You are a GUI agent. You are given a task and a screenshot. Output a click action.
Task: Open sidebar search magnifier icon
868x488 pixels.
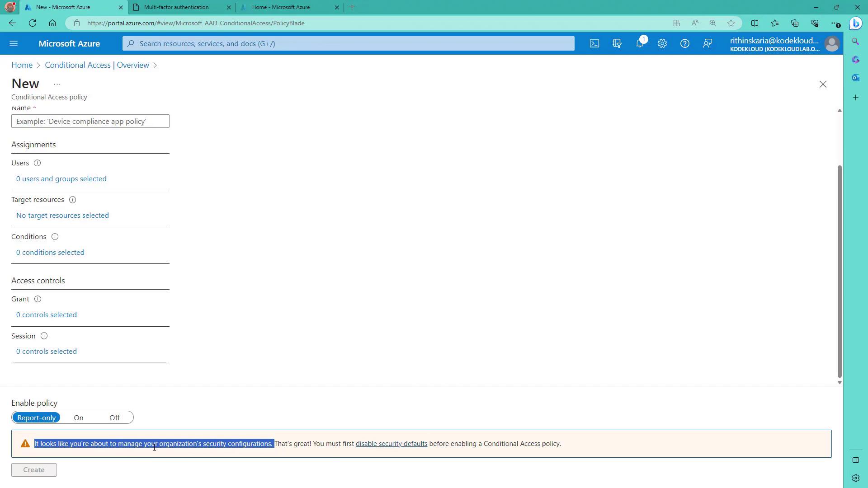tap(855, 42)
